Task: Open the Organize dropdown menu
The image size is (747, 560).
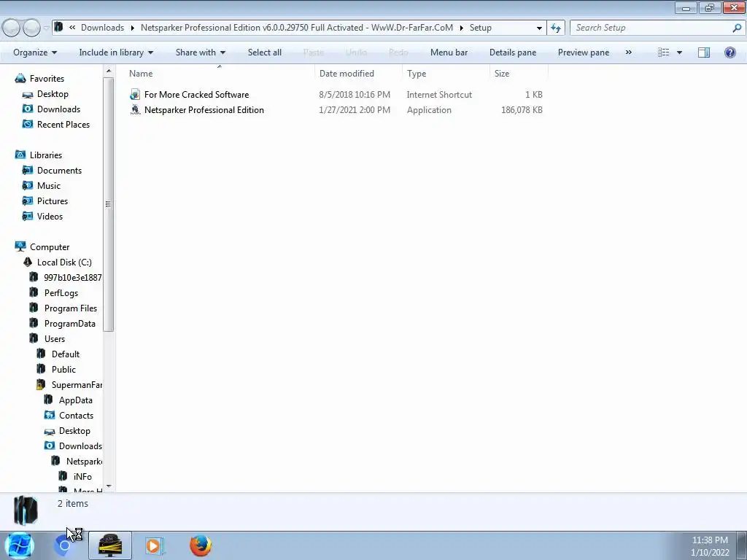Action: 35,52
